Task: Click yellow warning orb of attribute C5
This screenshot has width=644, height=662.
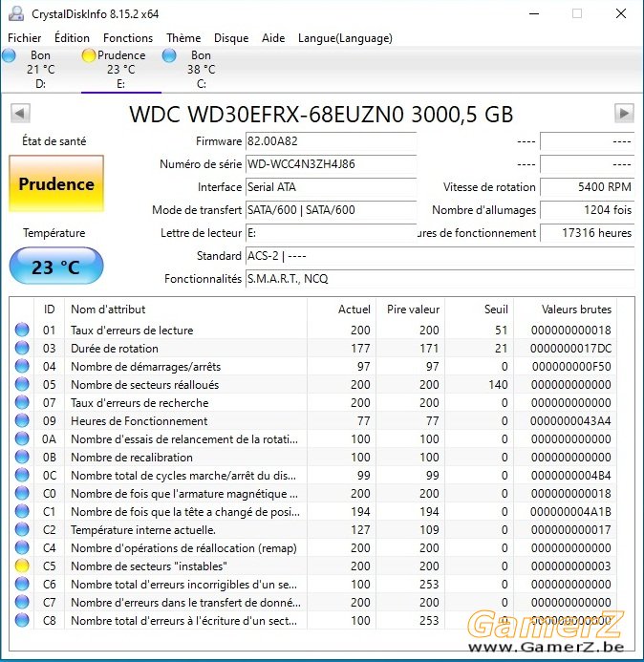Action: coord(22,566)
